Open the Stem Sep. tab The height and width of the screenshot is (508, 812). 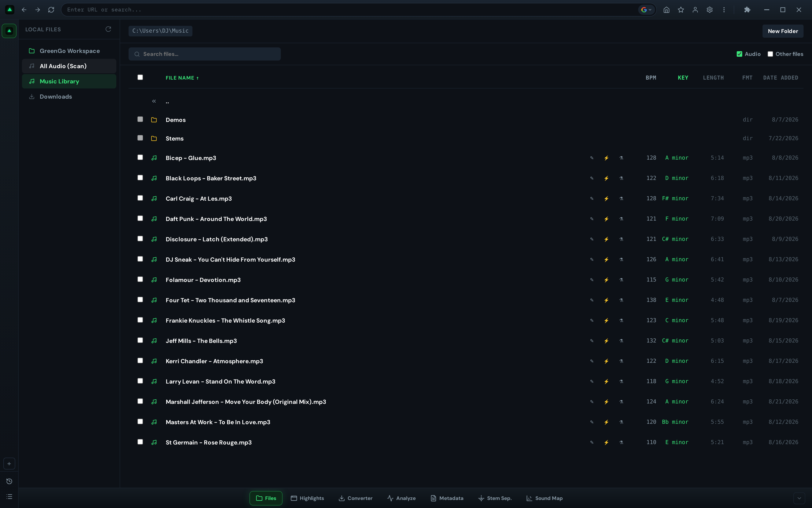pos(495,498)
